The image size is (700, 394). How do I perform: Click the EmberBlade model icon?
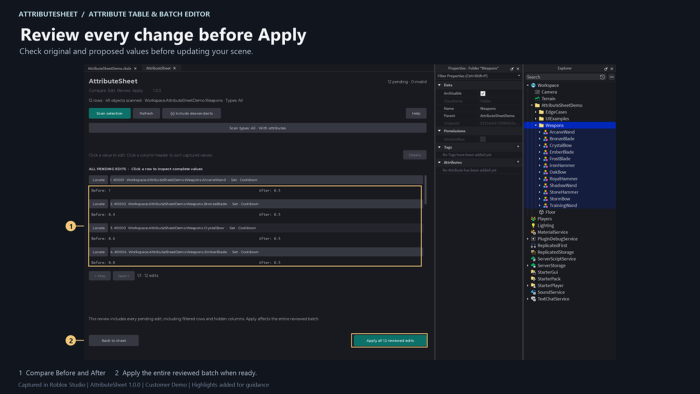click(x=546, y=152)
